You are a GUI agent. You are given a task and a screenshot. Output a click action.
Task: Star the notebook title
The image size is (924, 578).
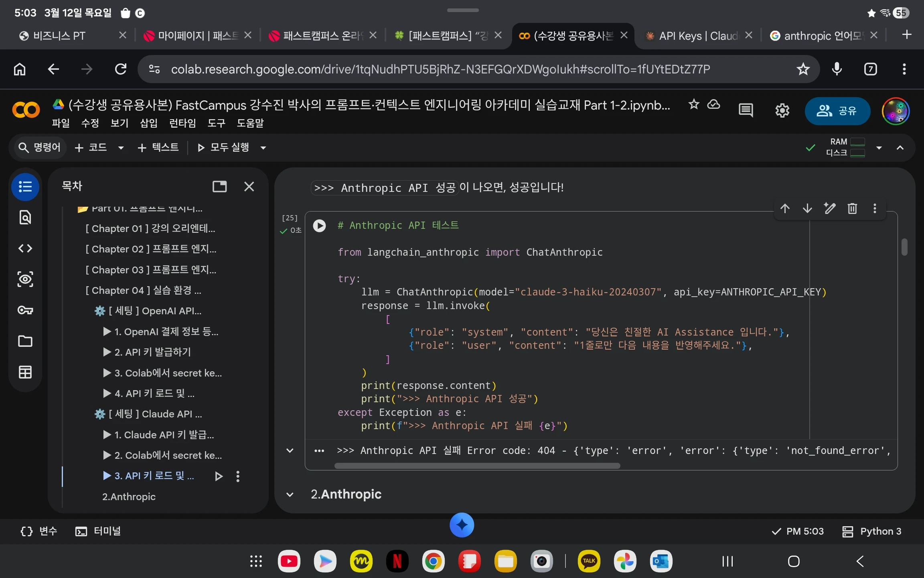(x=693, y=105)
